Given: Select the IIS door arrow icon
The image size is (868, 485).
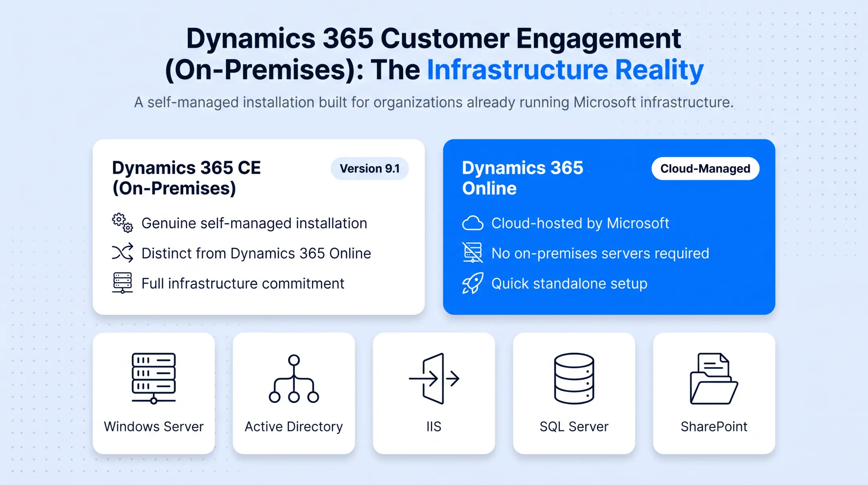Looking at the screenshot, I should (434, 378).
